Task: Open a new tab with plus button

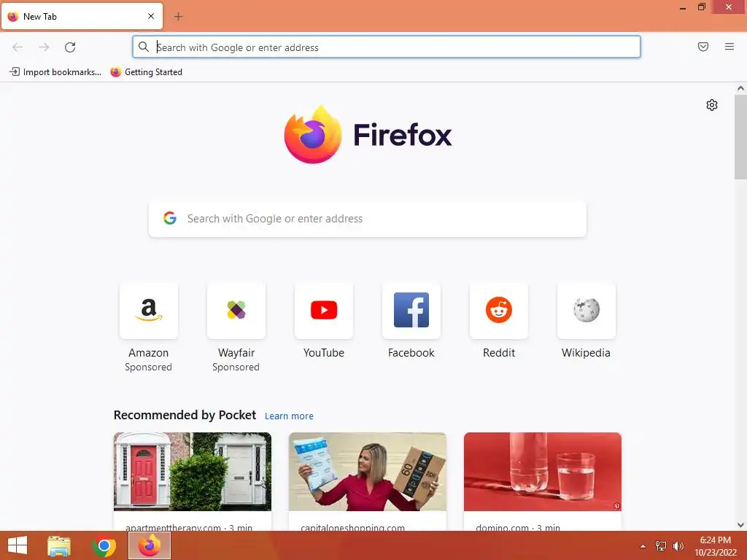Action: click(x=178, y=17)
